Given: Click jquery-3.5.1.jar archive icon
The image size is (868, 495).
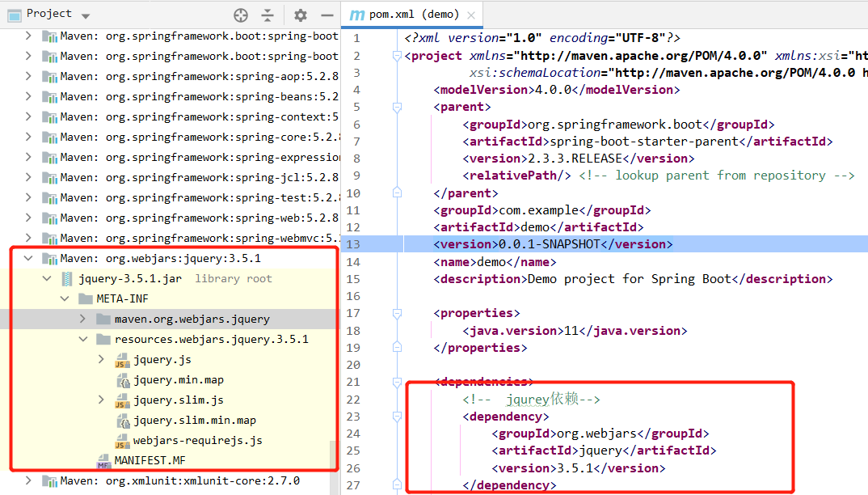Looking at the screenshot, I should tap(67, 279).
